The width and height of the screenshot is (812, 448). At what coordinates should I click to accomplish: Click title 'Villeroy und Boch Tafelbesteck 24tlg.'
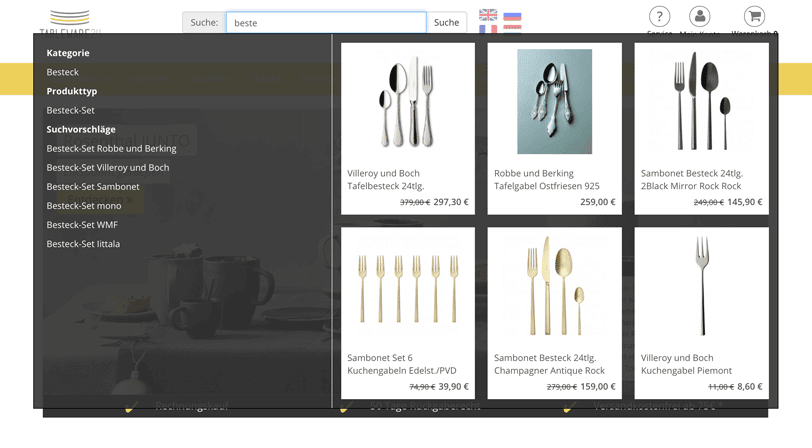click(x=385, y=180)
